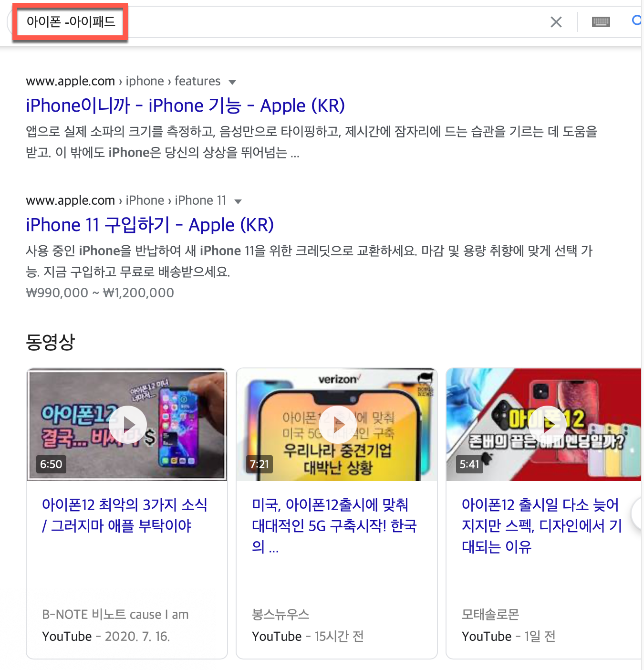644x670 pixels.
Task: Click the 봉스뉴우스 channel name
Action: (280, 614)
